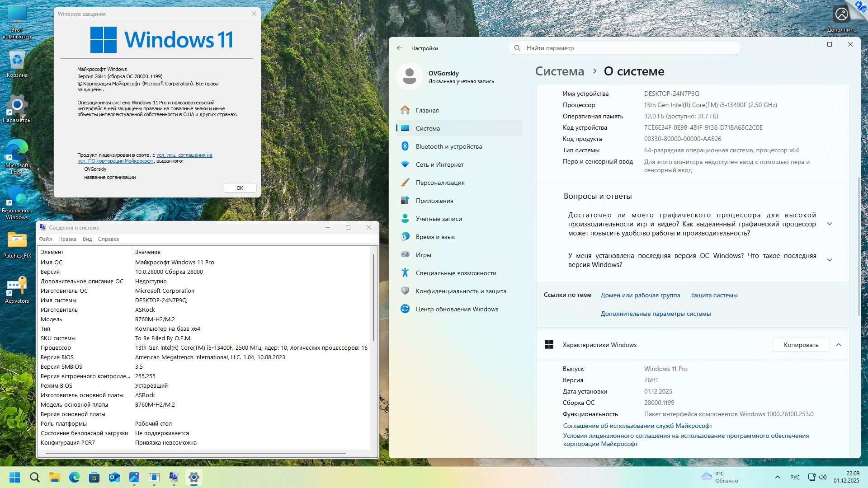The height and width of the screenshot is (488, 868).
Task: Open Microsoft Store from taskbar
Action: (94, 477)
